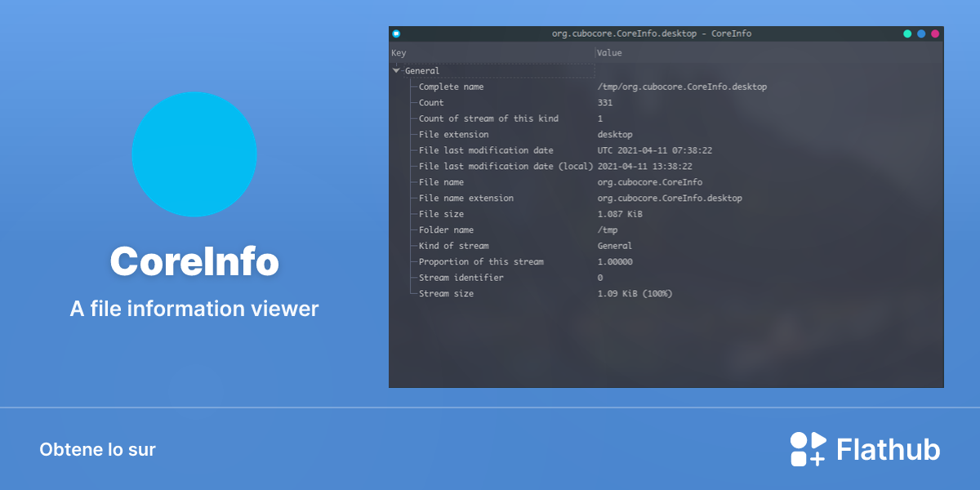Click the Flathub logo icon
The image size is (980, 490).
click(808, 448)
